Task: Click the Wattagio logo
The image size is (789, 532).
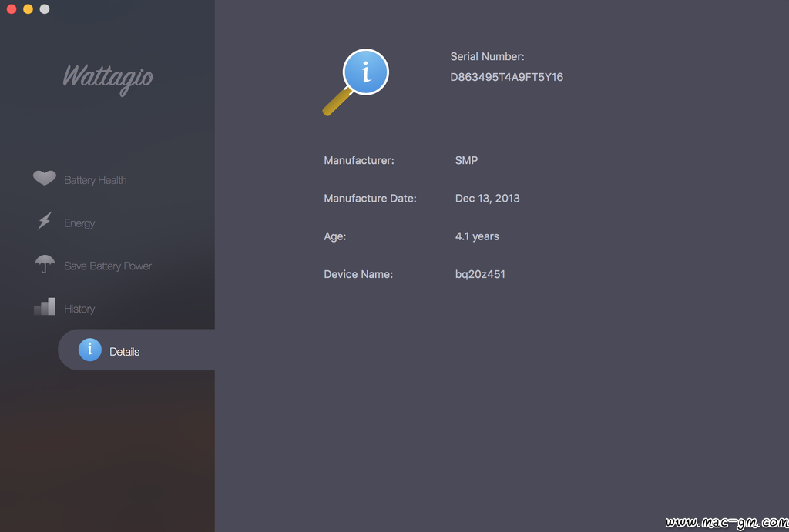Action: click(x=108, y=79)
